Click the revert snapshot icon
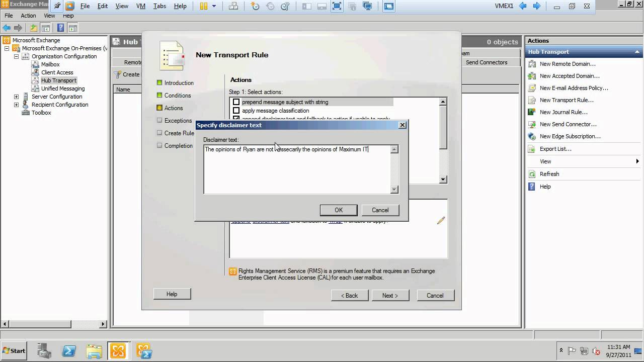Screen dimensions: 644x362 [270, 6]
